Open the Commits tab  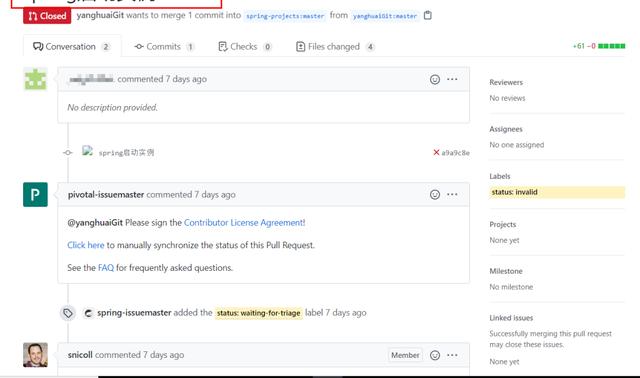pos(164,47)
